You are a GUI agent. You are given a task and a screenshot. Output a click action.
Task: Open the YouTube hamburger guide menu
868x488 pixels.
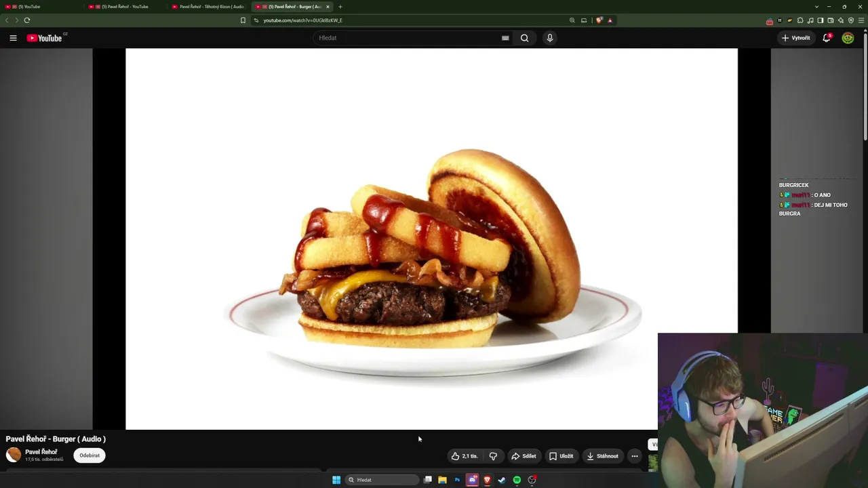13,38
